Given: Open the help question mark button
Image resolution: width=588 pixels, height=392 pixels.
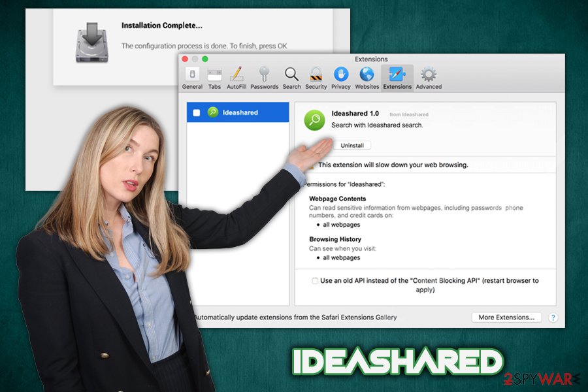Looking at the screenshot, I should pos(553,318).
